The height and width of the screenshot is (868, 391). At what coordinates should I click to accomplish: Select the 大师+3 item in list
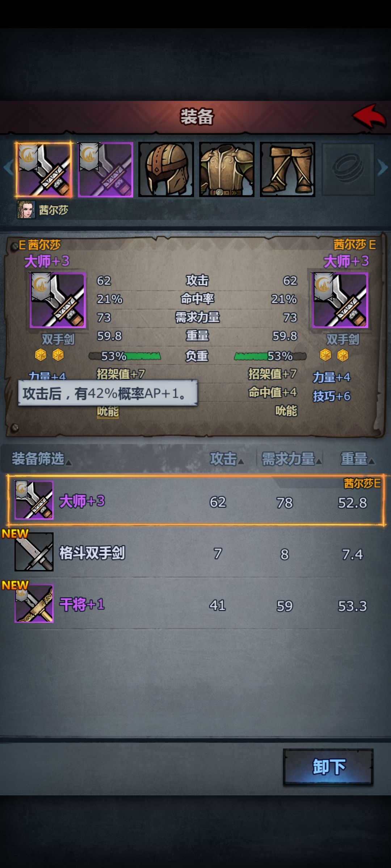(x=196, y=500)
